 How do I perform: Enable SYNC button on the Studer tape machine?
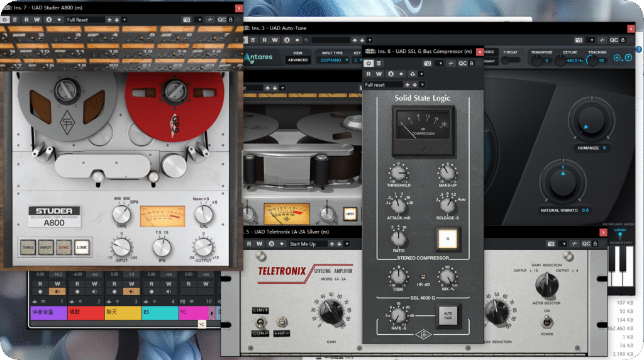pos(64,247)
